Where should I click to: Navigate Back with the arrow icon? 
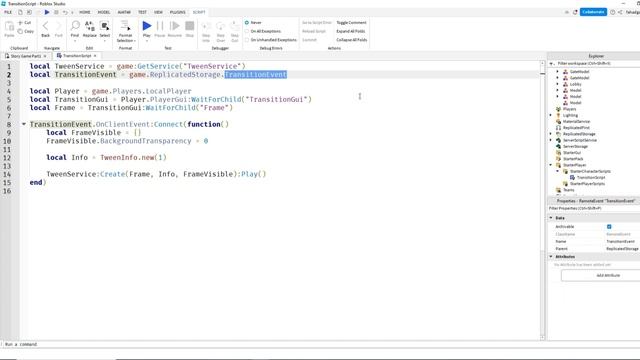pyautogui.click(x=45, y=26)
